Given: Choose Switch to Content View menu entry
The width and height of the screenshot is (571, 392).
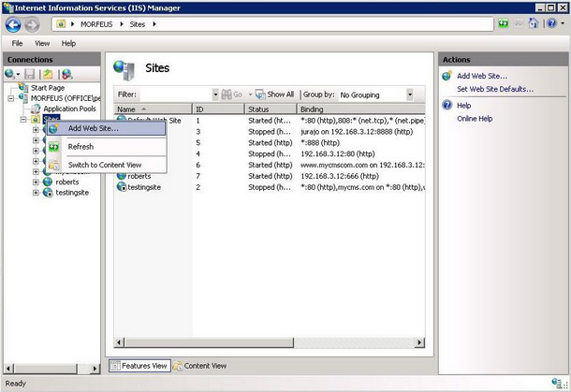Looking at the screenshot, I should (107, 165).
